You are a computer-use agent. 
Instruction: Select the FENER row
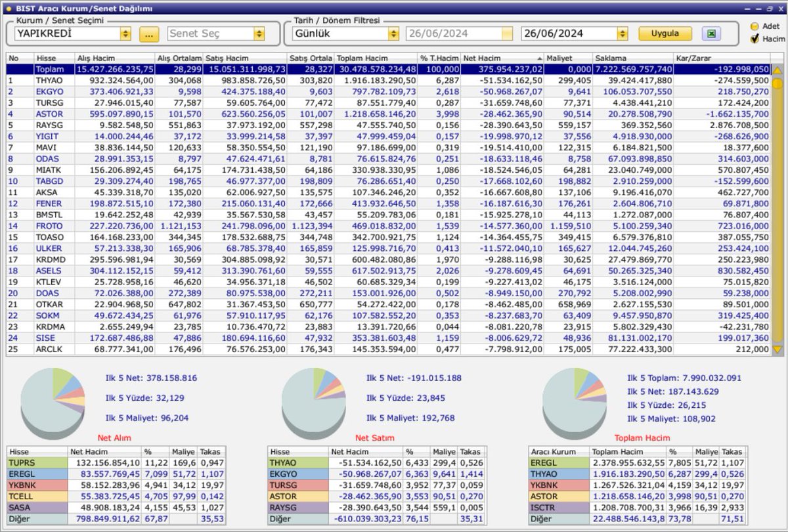click(x=388, y=204)
